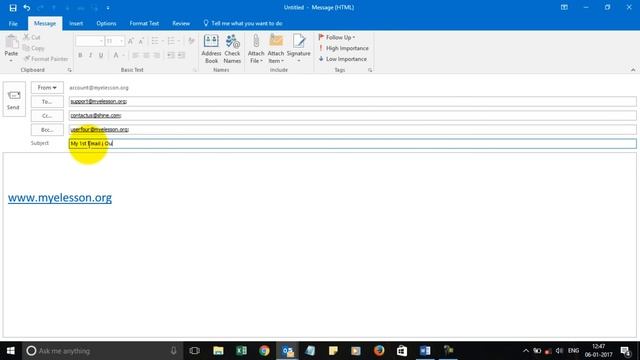Center the text alignment
640x360 pixels.
click(x=146, y=56)
